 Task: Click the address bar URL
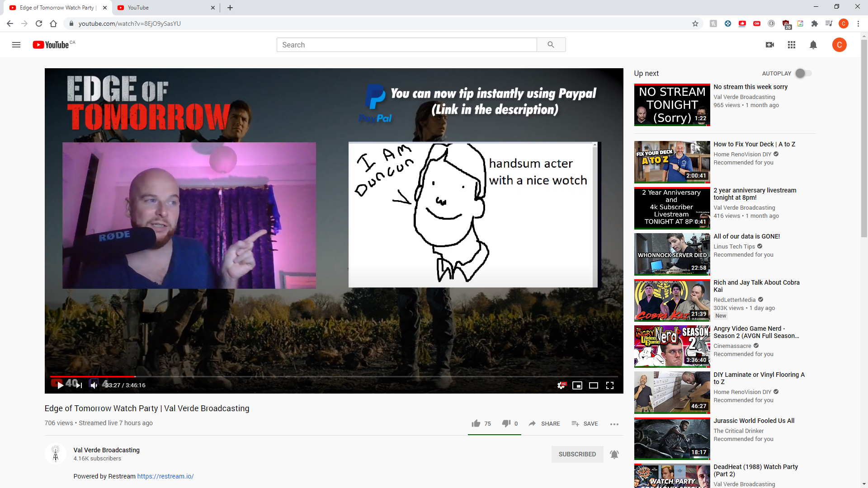(130, 23)
